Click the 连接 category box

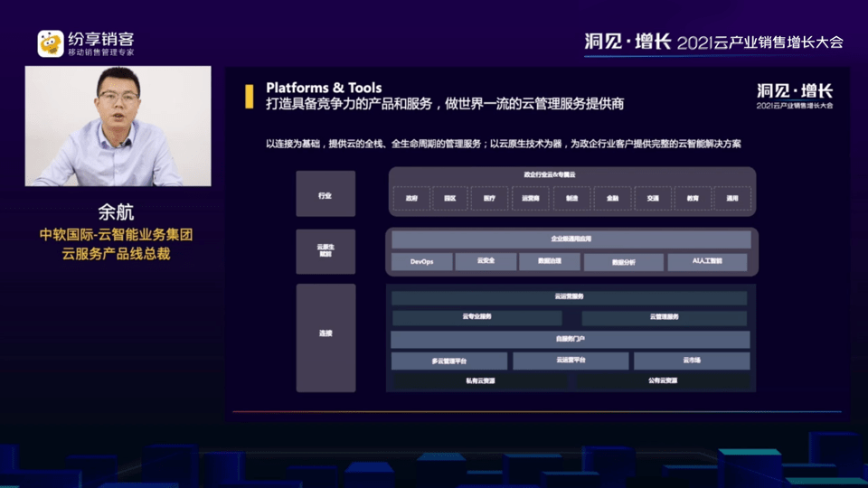point(325,338)
